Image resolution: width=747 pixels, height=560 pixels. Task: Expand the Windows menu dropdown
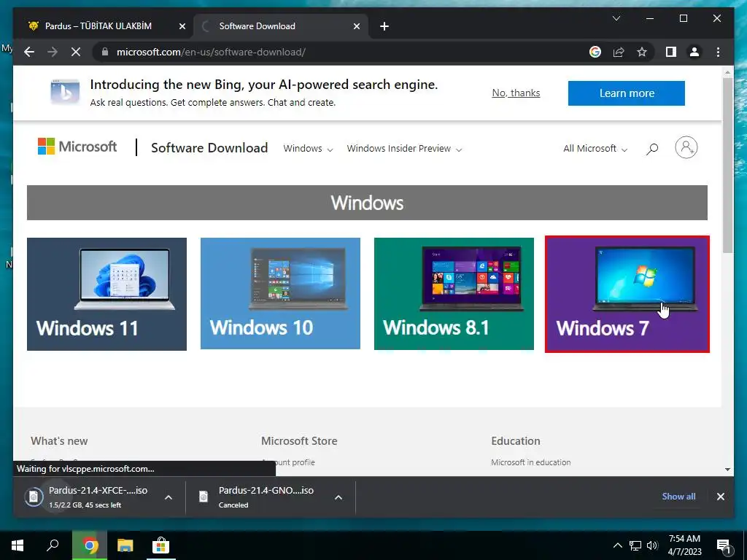(x=308, y=149)
